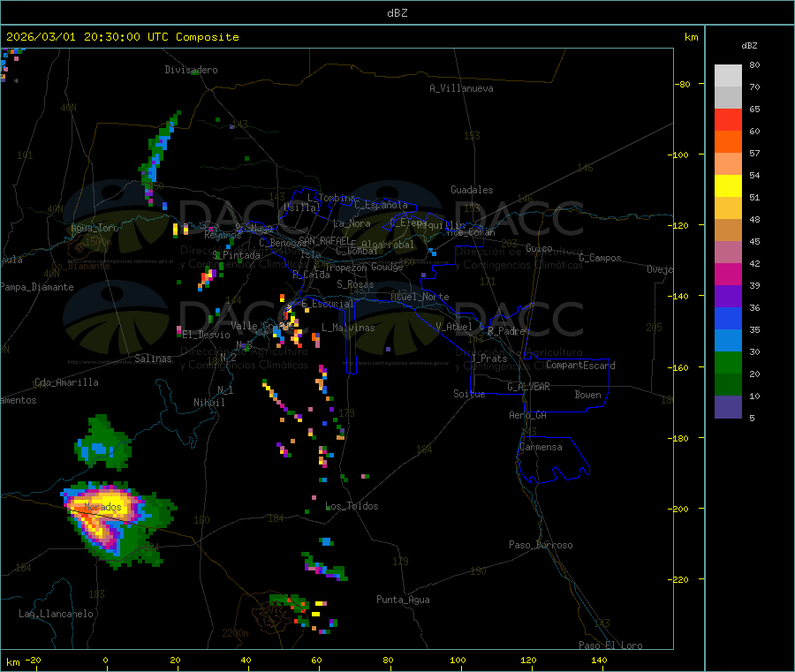
Task: Pick the royal blue 35–36 dBZ legend swatch
Action: tap(728, 318)
